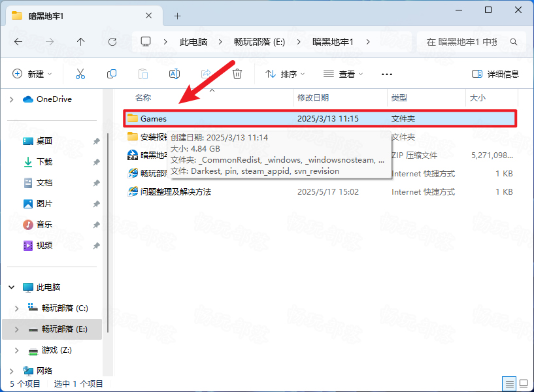
Task: Switch to large thumbnails view icon
Action: tap(524, 384)
